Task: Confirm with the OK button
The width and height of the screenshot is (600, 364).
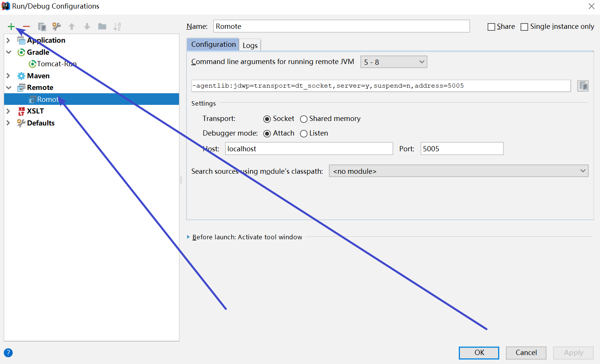Action: (x=479, y=353)
